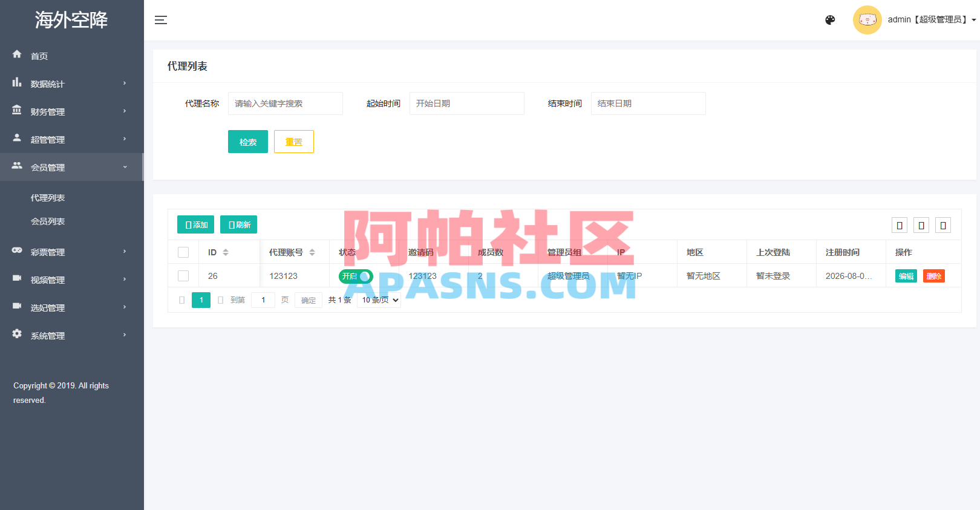Open the 10 条/页 page size dropdown
The width and height of the screenshot is (980, 510).
pos(379,300)
